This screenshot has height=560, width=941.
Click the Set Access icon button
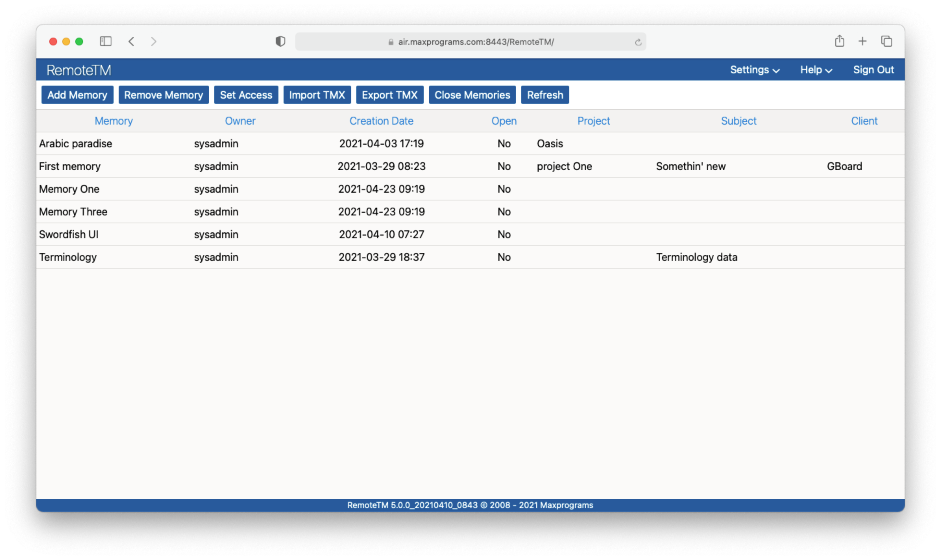point(246,94)
